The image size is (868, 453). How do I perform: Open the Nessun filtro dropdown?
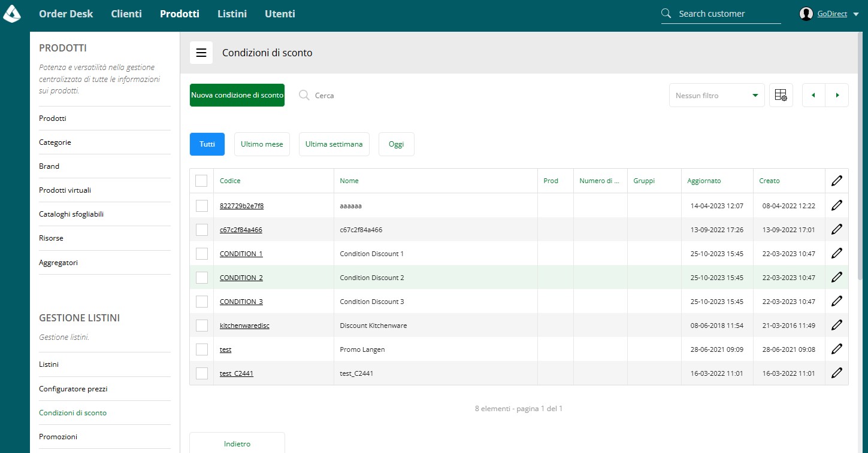pyautogui.click(x=716, y=95)
